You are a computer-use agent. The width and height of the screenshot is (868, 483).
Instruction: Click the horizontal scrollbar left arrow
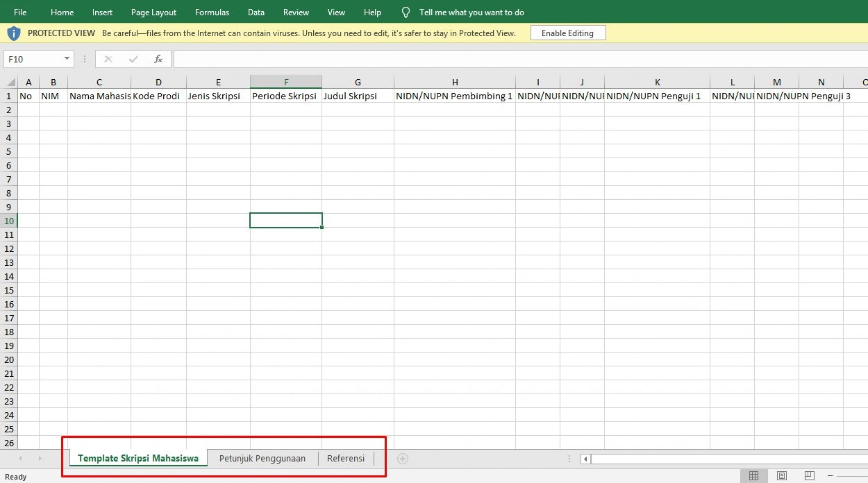(x=585, y=458)
